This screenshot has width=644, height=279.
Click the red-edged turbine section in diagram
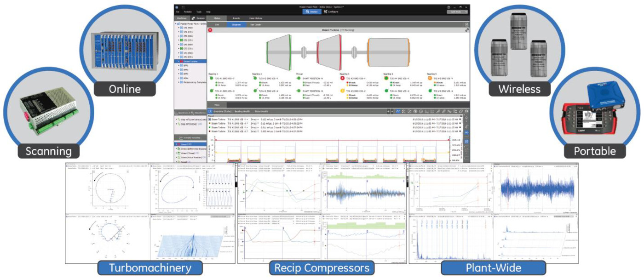[330, 52]
